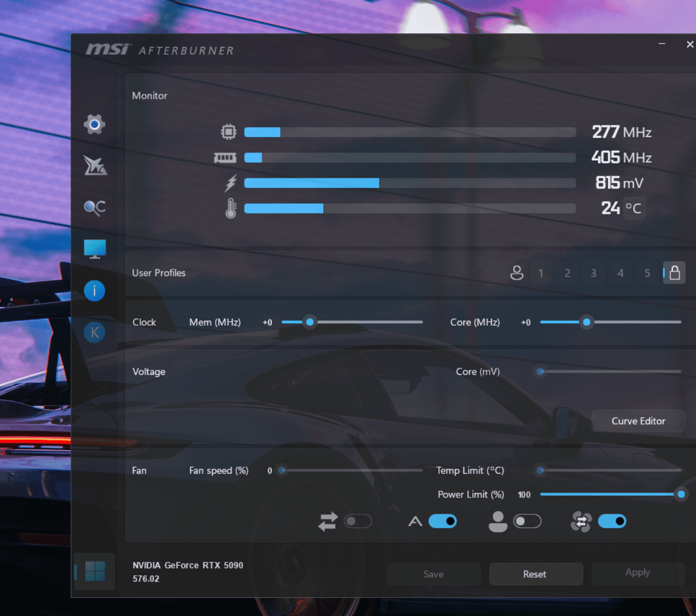Click the Fan speed (%) slider
The height and width of the screenshot is (616, 696).
pyautogui.click(x=352, y=470)
